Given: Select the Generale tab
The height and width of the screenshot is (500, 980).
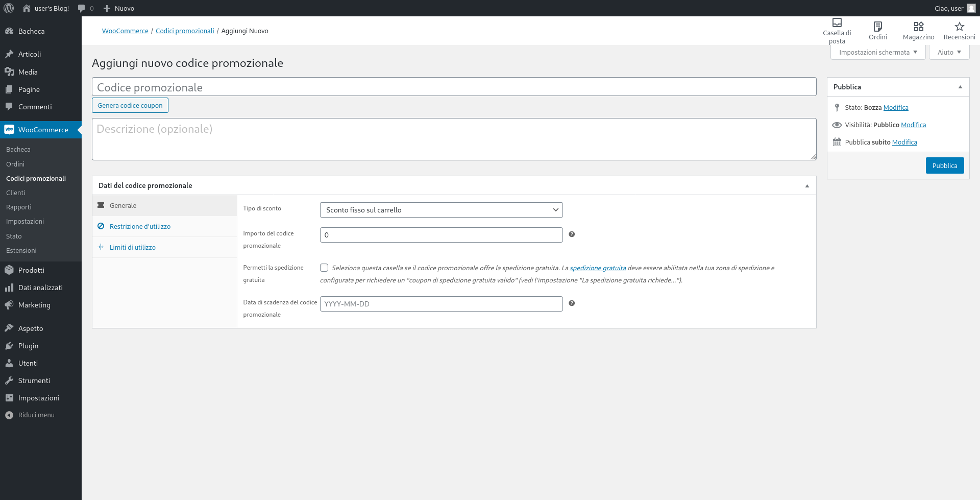Looking at the screenshot, I should coord(164,205).
